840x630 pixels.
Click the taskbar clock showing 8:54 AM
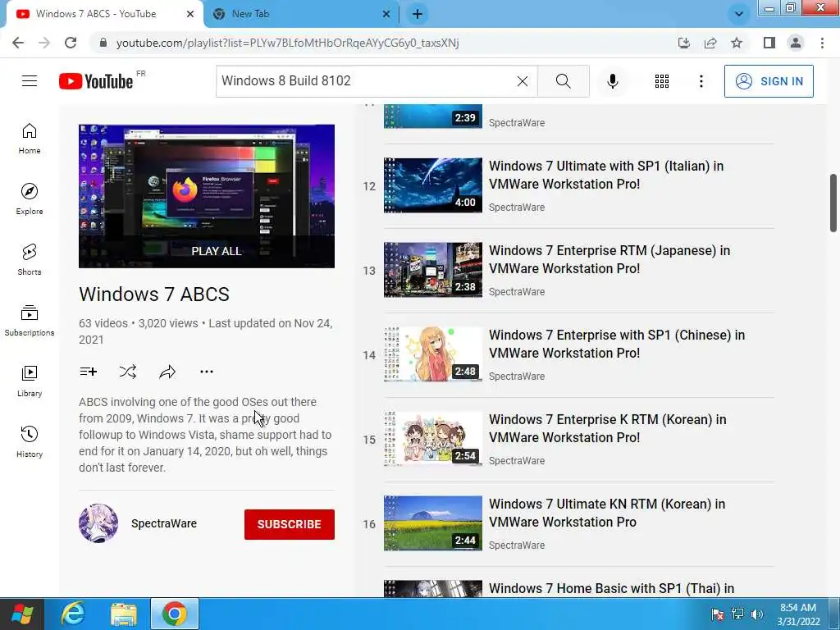click(798, 614)
